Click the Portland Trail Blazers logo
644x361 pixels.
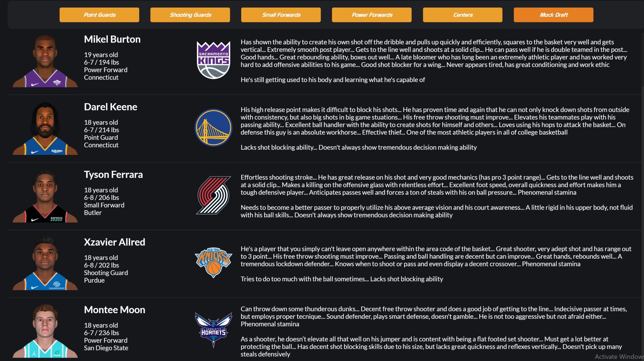(x=214, y=195)
